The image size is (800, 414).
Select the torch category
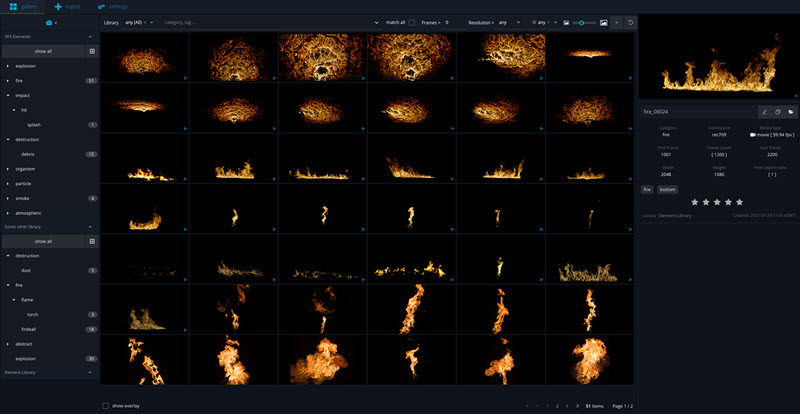[x=33, y=314]
